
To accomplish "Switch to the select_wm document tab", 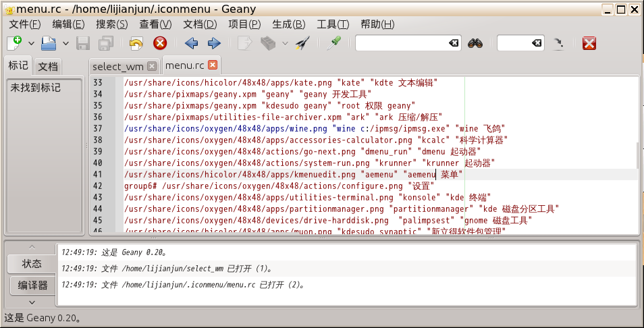I will [x=118, y=67].
